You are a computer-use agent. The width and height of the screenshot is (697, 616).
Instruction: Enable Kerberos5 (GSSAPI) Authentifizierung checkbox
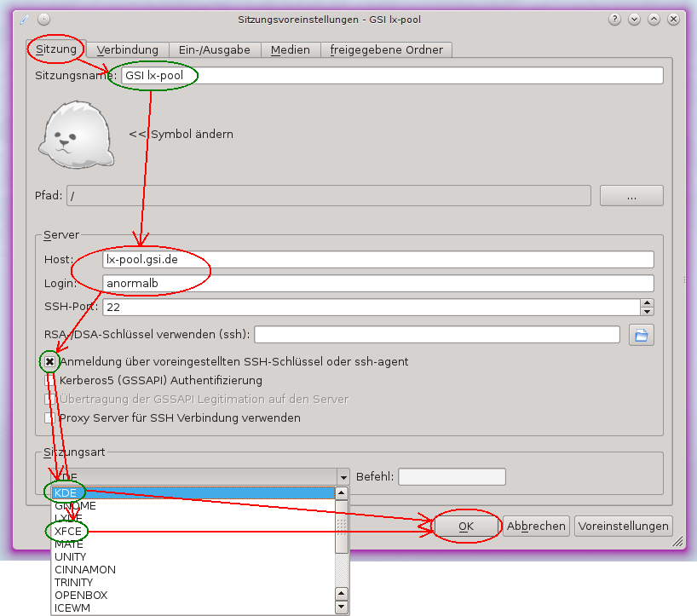49,381
